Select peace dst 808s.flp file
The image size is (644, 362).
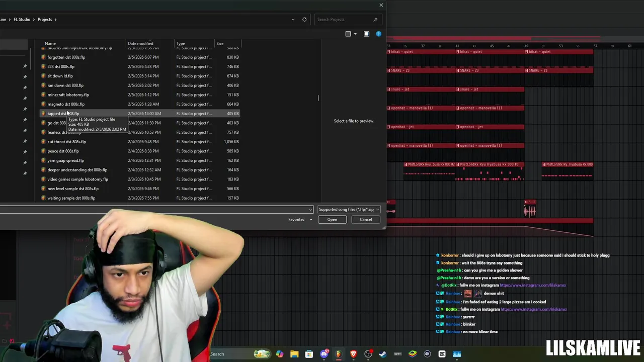(x=139, y=151)
